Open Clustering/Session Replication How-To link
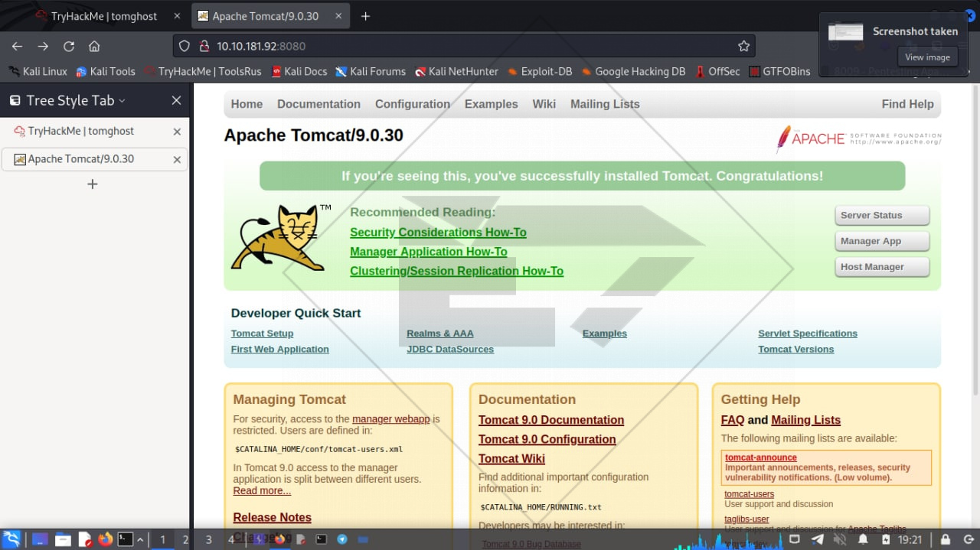 click(x=456, y=271)
